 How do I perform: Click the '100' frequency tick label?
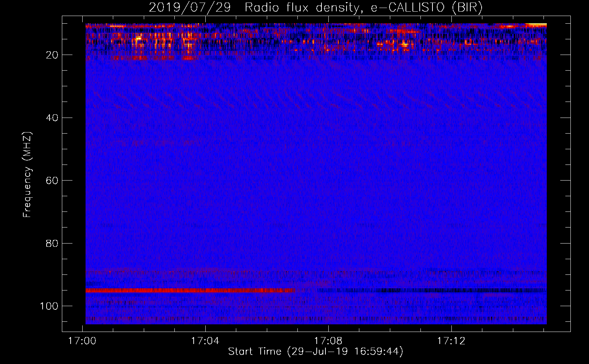pos(49,306)
